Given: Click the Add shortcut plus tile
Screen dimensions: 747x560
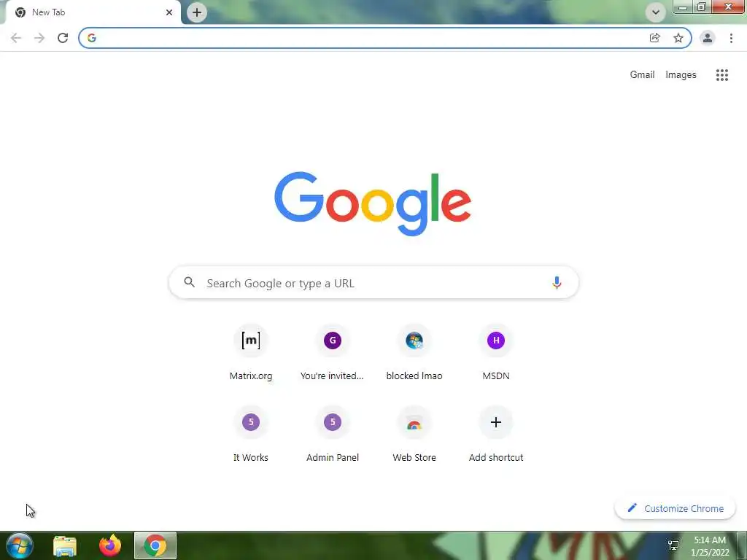Looking at the screenshot, I should click(x=495, y=434).
